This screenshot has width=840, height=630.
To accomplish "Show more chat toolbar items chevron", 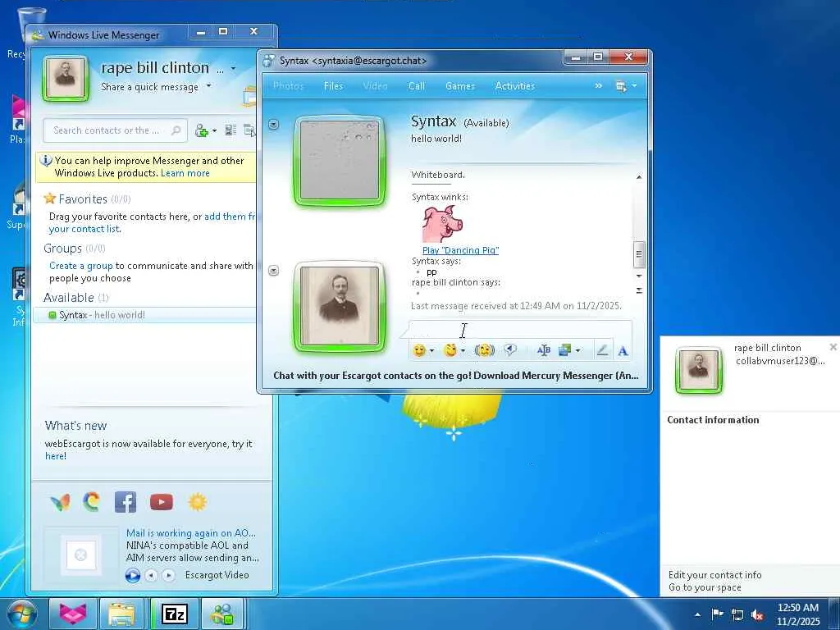I will pos(598,85).
